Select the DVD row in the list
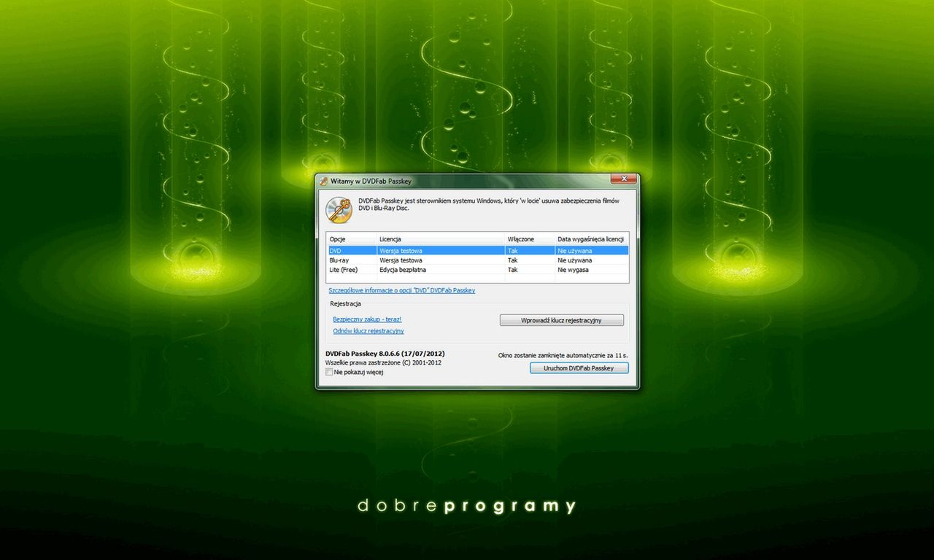934x560 pixels. pyautogui.click(x=477, y=250)
